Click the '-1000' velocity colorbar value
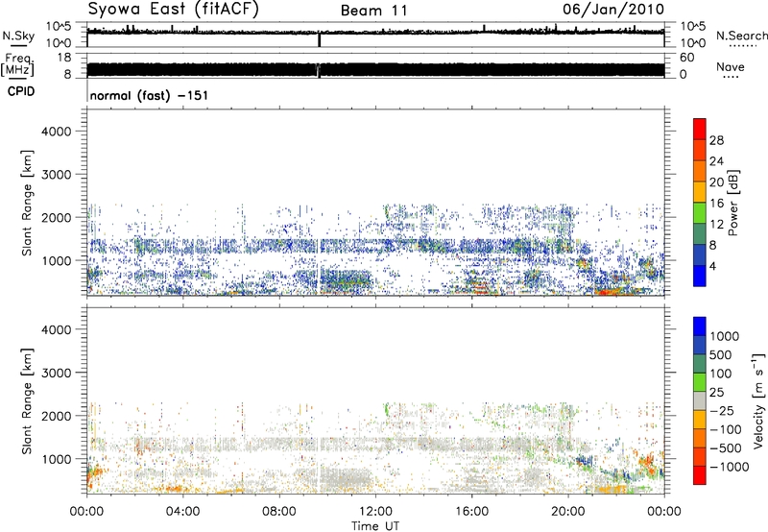 tap(729, 467)
